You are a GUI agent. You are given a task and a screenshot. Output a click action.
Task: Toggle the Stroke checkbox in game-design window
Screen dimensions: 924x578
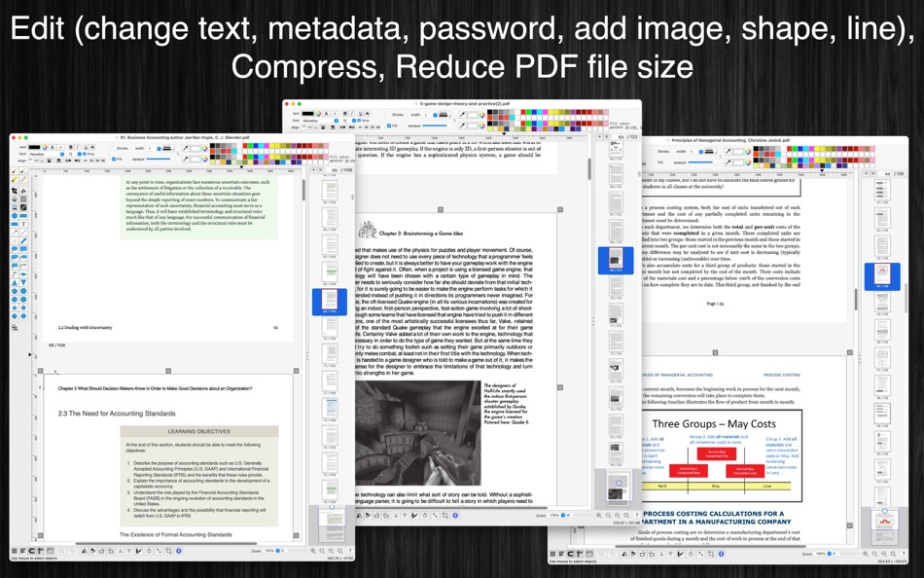coord(389,115)
